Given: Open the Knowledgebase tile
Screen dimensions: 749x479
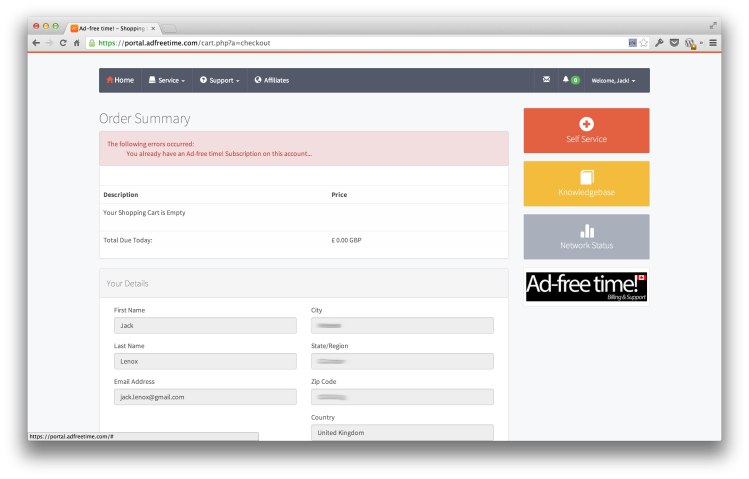Looking at the screenshot, I should pos(586,183).
